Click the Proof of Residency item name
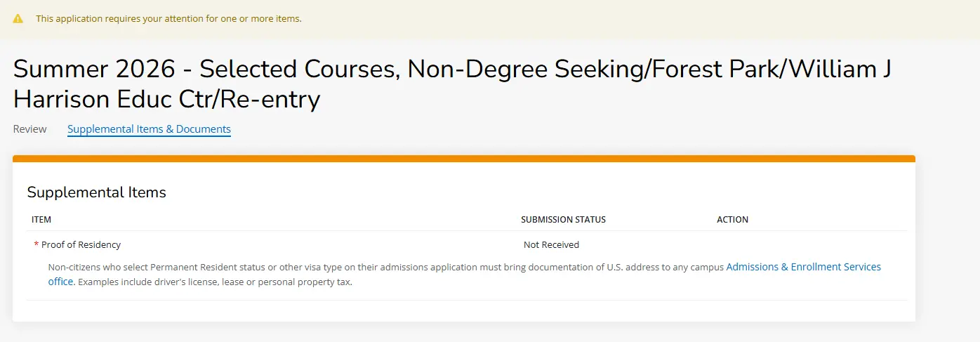The height and width of the screenshot is (342, 980). tap(81, 245)
